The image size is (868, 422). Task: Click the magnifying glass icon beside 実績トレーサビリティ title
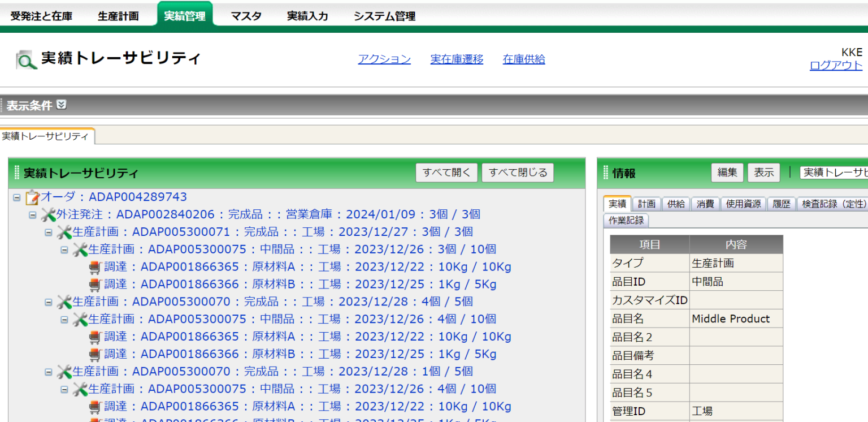point(25,59)
